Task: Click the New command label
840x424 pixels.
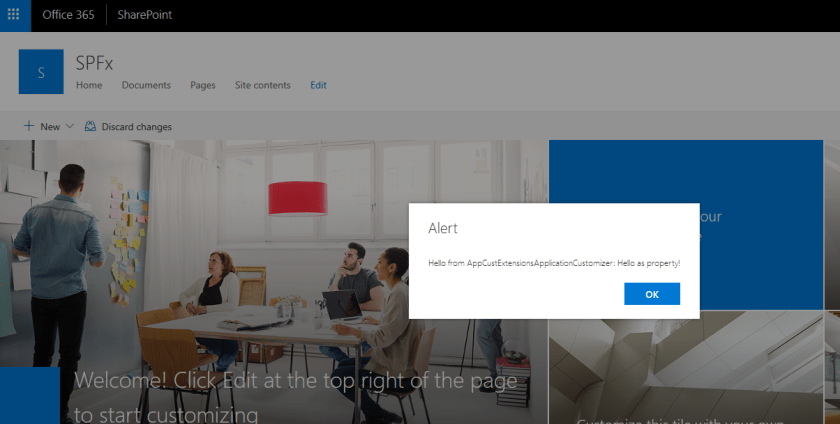Action: [50, 127]
